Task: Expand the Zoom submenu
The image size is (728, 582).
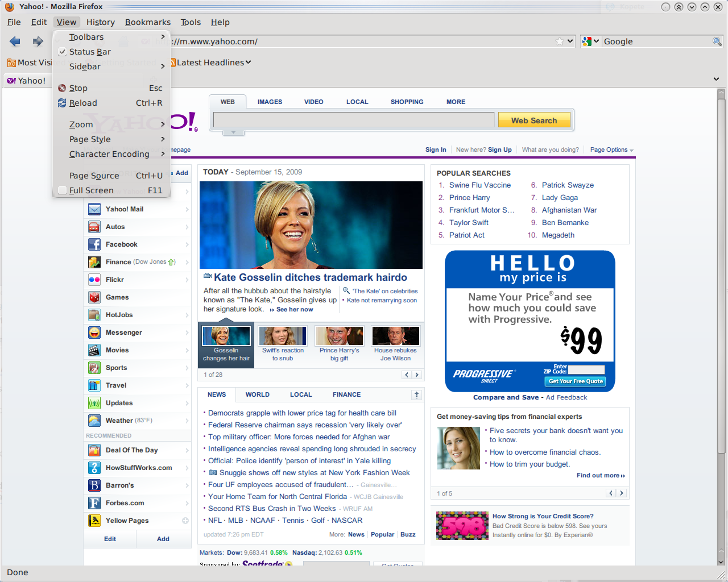Action: click(111, 124)
